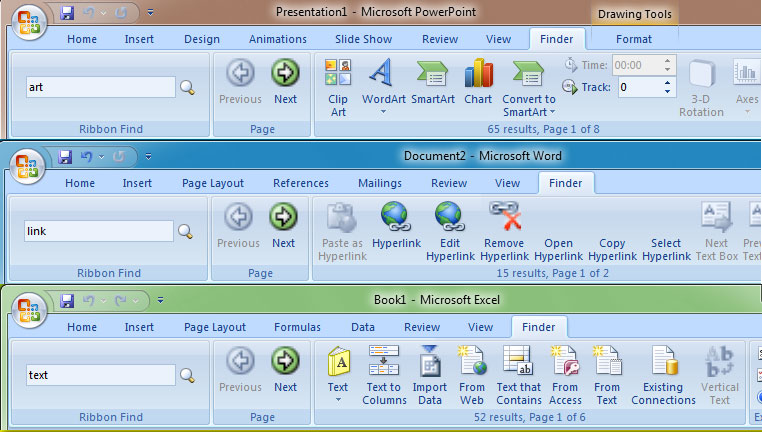Run the search for 'art' in PowerPoint

188,87
